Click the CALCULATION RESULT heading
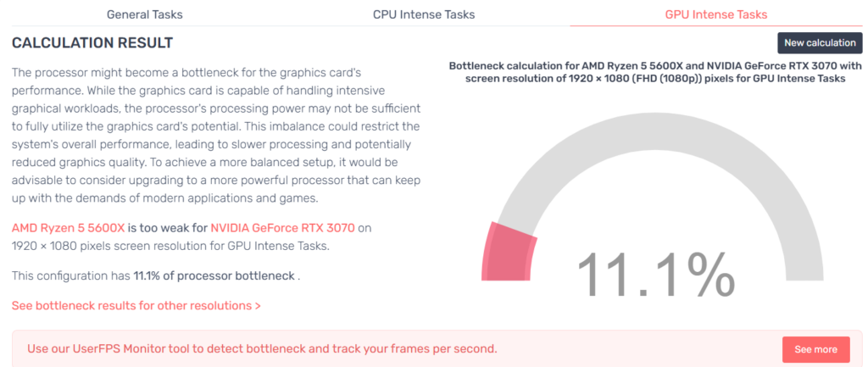868x367 pixels. tap(92, 43)
